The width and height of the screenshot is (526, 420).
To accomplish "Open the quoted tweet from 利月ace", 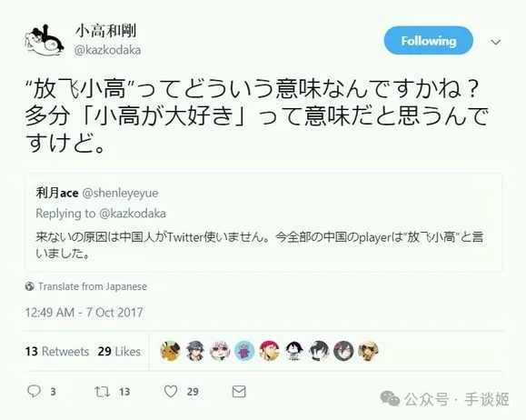I will (263, 222).
